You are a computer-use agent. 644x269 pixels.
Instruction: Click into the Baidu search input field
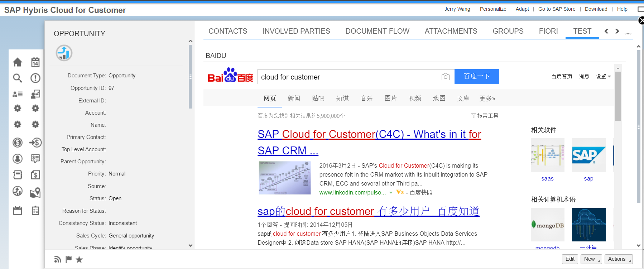[349, 77]
